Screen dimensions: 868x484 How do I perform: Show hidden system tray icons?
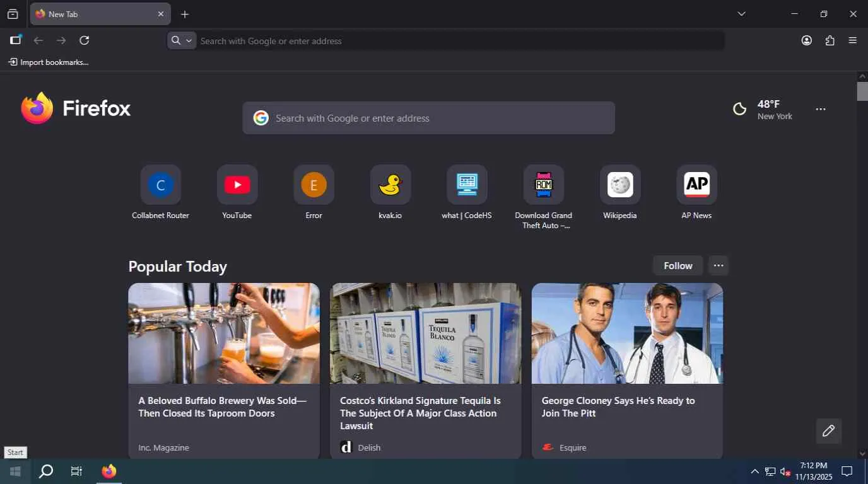754,471
